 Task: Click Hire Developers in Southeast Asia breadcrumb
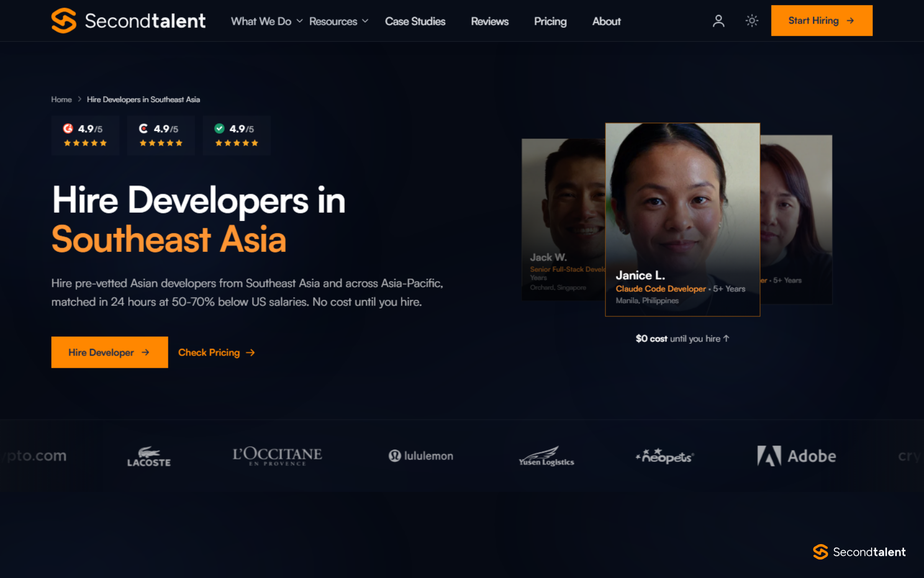point(143,99)
